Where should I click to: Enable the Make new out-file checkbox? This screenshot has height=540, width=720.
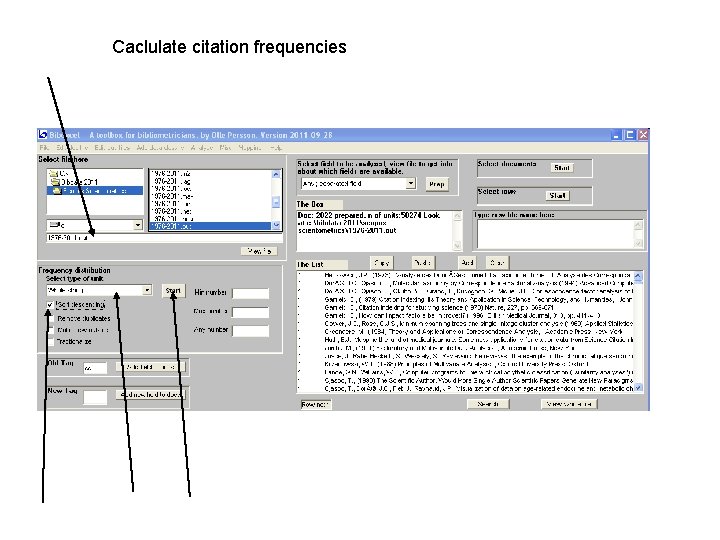[51, 330]
